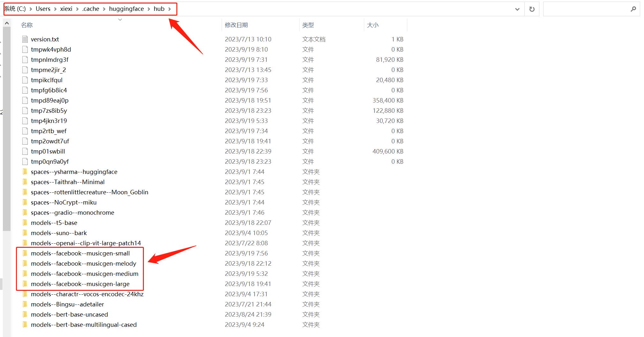Go to xiexi in the address path
Screen dimensions: 644x337
pos(66,9)
